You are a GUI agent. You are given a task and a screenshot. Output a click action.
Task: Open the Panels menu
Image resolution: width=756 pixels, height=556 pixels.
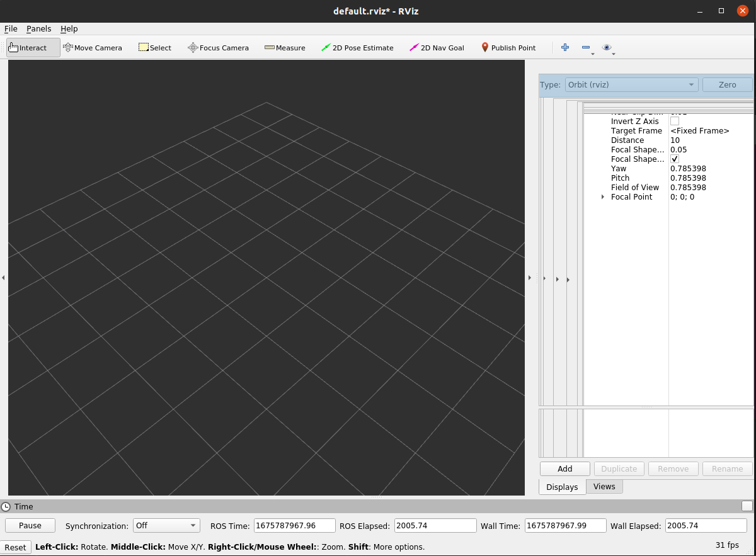click(38, 29)
